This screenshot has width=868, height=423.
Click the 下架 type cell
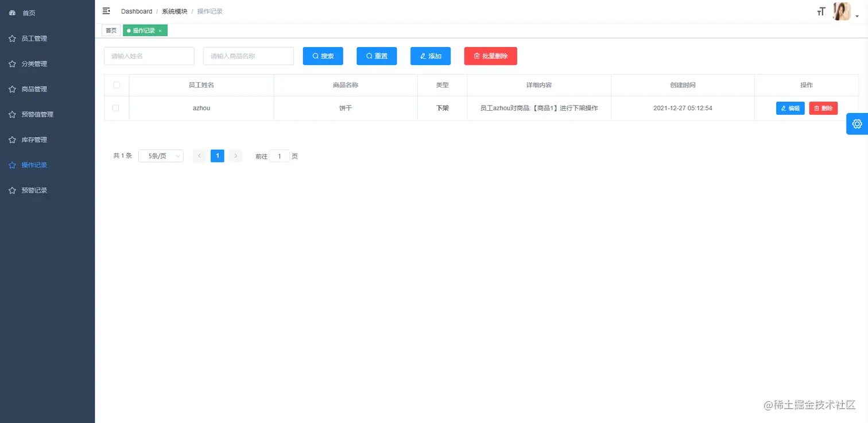[x=442, y=108]
